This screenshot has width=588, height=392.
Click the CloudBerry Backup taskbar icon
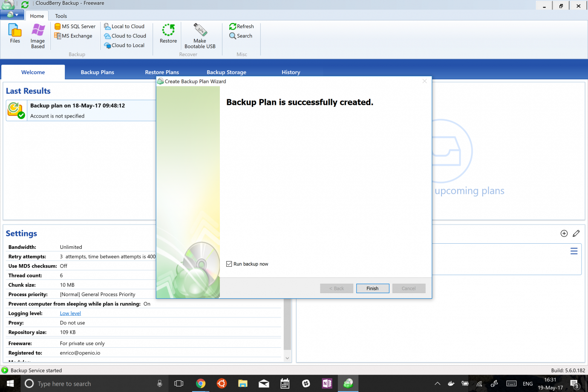pyautogui.click(x=348, y=383)
